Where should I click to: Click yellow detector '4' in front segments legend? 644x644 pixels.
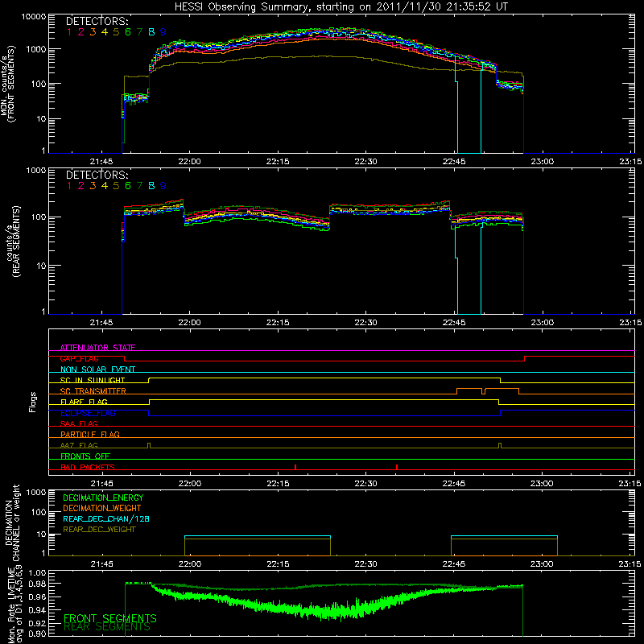[x=105, y=32]
